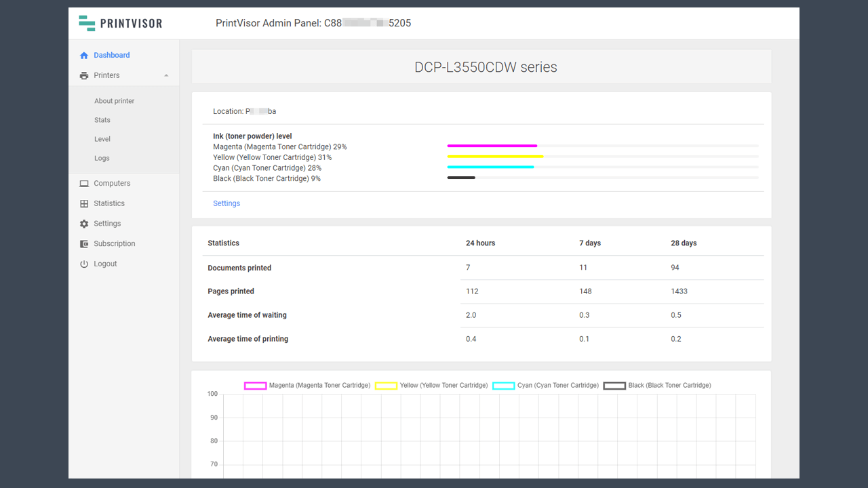Select Level under Printers
868x488 pixels.
(x=102, y=139)
